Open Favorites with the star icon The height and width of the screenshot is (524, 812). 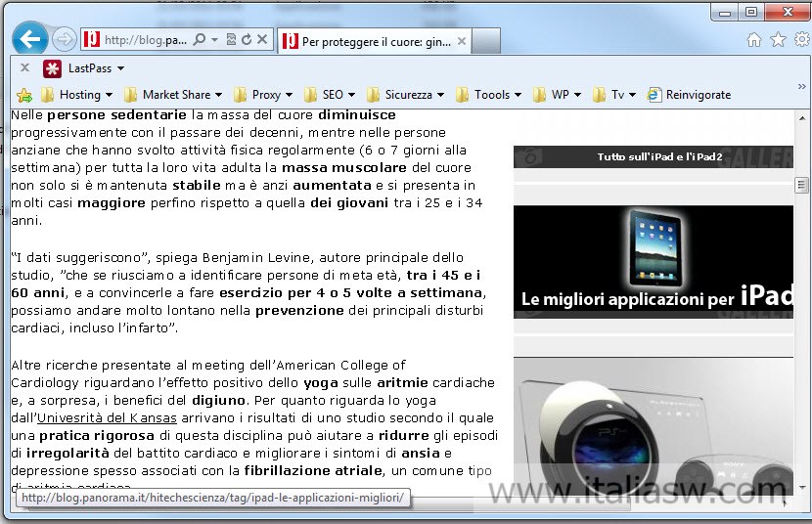pos(779,40)
